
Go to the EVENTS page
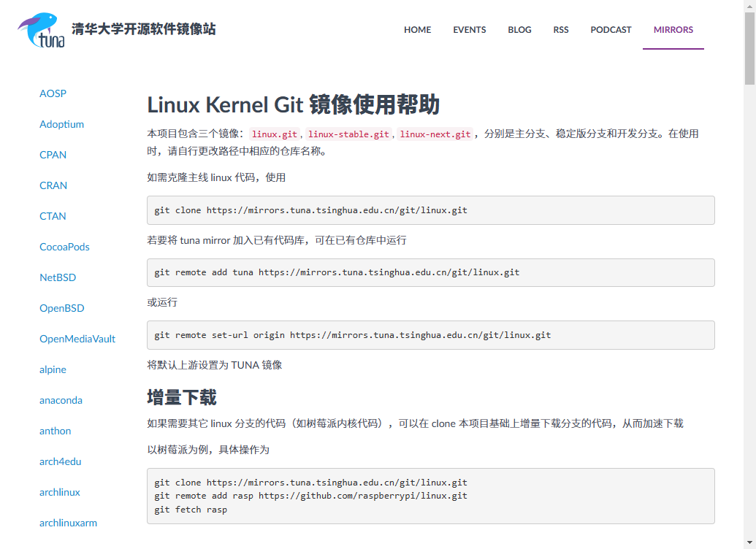pos(469,29)
